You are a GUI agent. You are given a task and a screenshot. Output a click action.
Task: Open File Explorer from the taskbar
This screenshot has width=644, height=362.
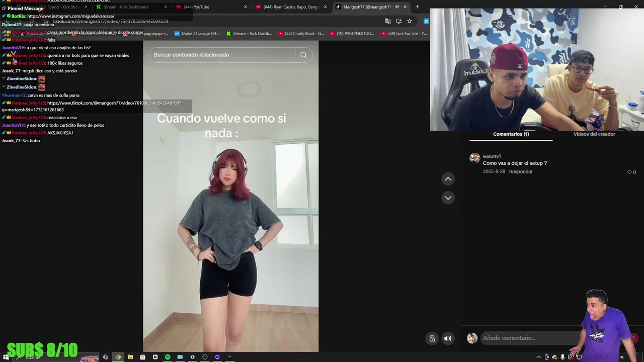[x=130, y=357]
